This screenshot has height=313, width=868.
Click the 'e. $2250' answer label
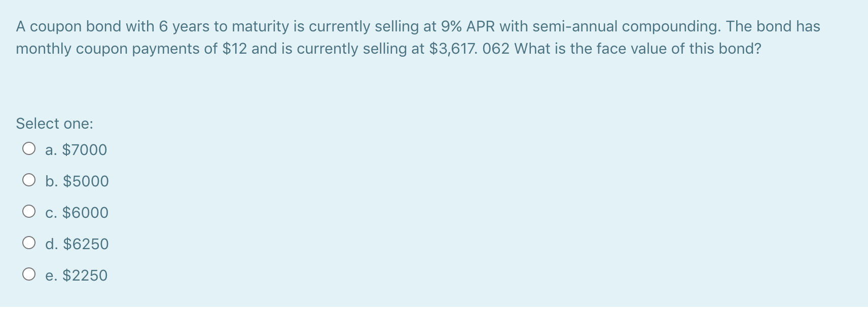tap(77, 276)
